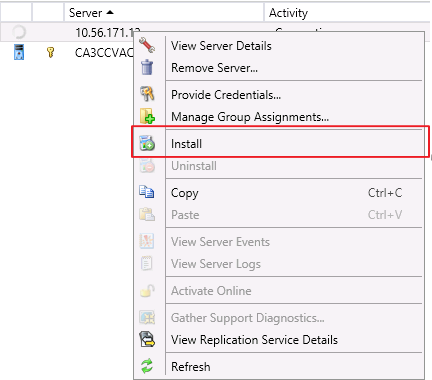Click the Gather Support Diagnostics icon
The height and width of the screenshot is (380, 432).
(x=147, y=317)
